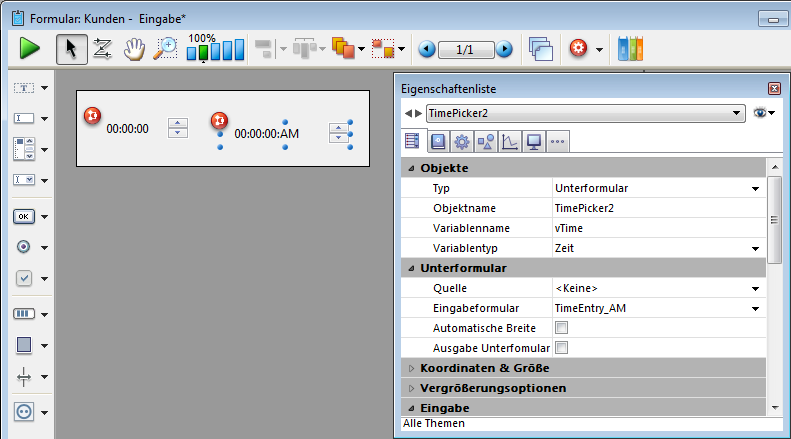The width and height of the screenshot is (791, 439).
Task: Activate the entry order tool
Action: click(x=102, y=48)
